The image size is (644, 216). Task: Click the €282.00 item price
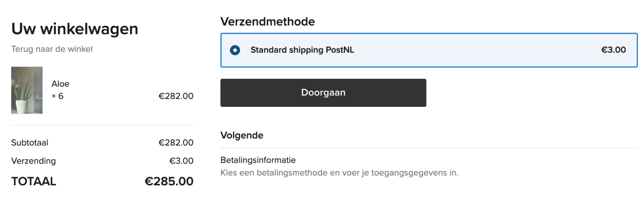(176, 96)
